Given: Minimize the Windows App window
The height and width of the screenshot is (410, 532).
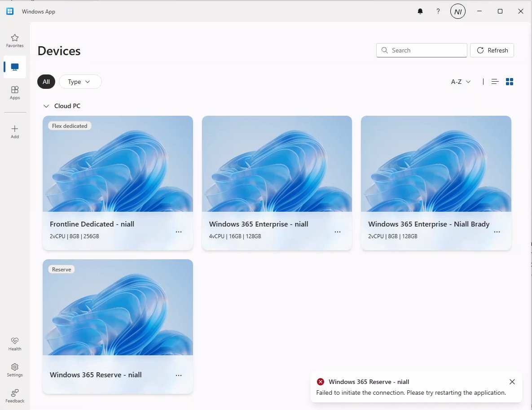Looking at the screenshot, I should click(479, 11).
